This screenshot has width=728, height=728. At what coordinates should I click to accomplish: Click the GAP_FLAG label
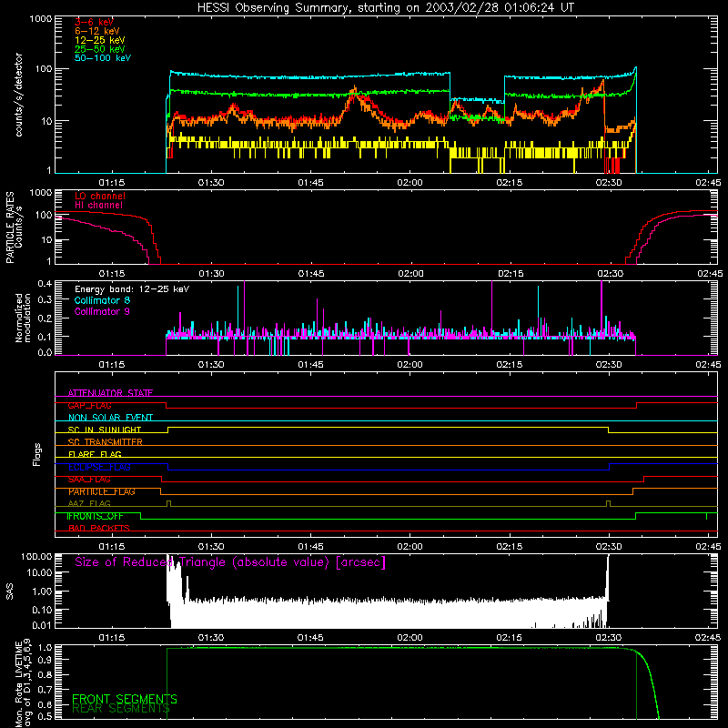click(89, 405)
